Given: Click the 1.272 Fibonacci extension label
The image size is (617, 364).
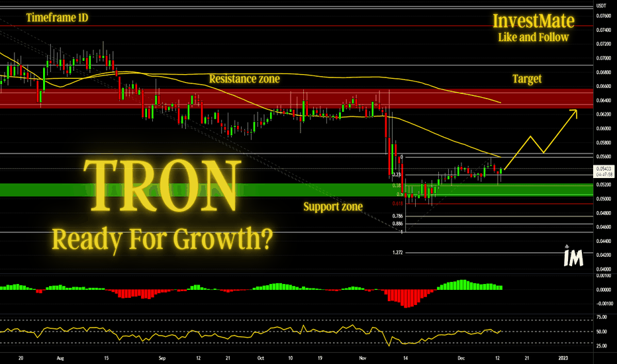Looking at the screenshot, I should [397, 253].
